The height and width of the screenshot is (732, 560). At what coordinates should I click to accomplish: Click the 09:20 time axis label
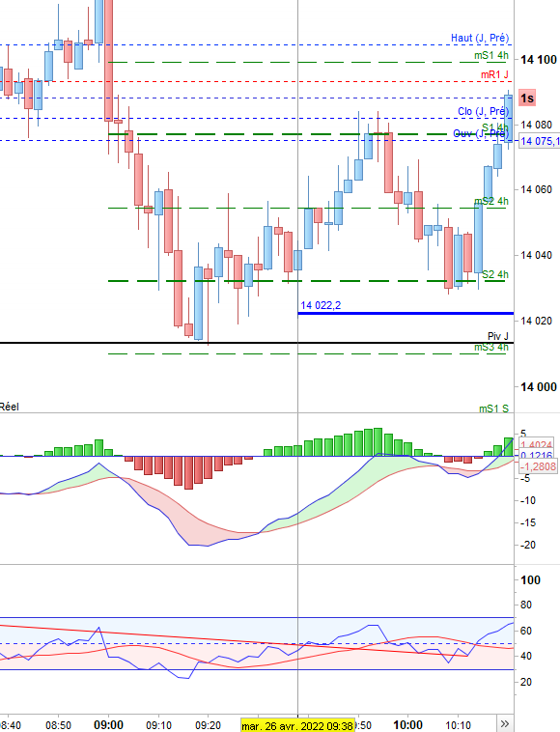pyautogui.click(x=209, y=725)
